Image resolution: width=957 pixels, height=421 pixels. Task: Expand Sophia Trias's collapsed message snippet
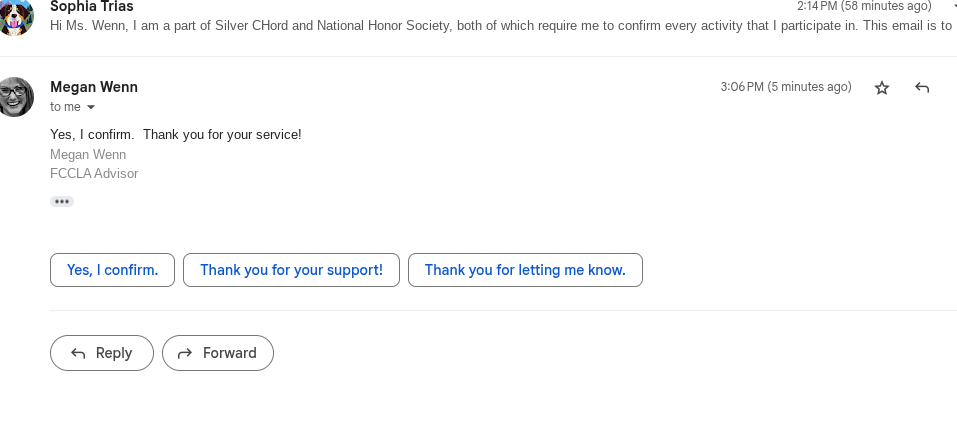pos(500,25)
